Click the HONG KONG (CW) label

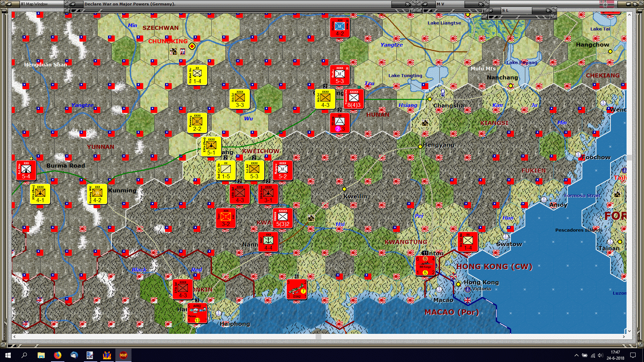494,266
